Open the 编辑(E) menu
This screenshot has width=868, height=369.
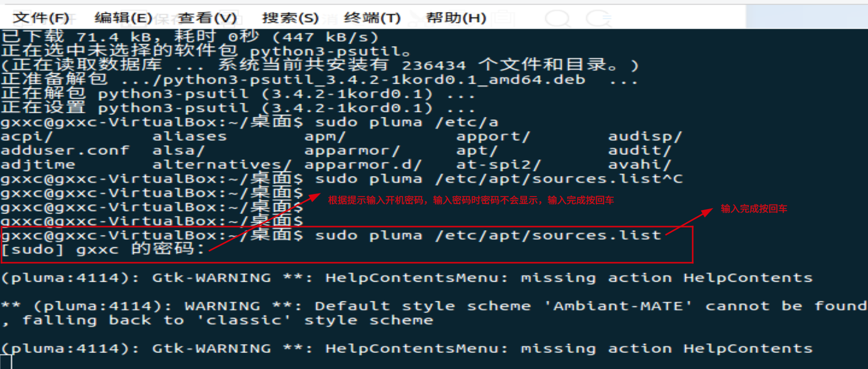[x=123, y=18]
